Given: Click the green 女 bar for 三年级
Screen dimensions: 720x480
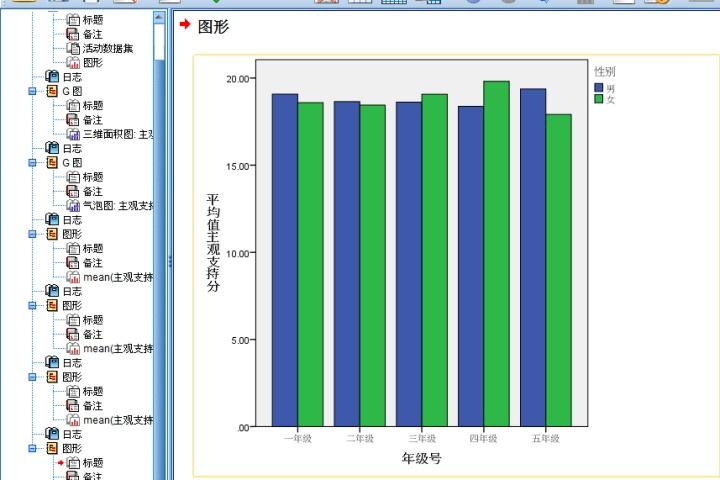Looking at the screenshot, I should [x=434, y=260].
